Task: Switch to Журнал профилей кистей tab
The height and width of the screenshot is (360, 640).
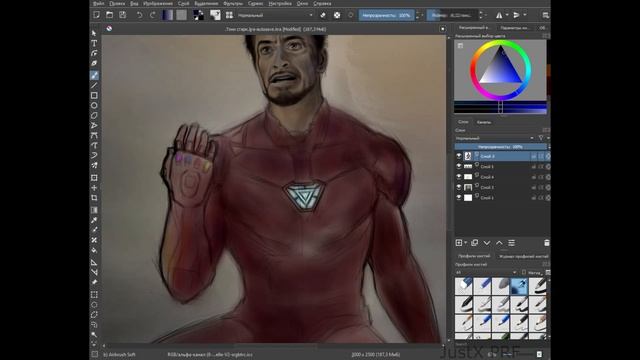Action: click(x=524, y=256)
